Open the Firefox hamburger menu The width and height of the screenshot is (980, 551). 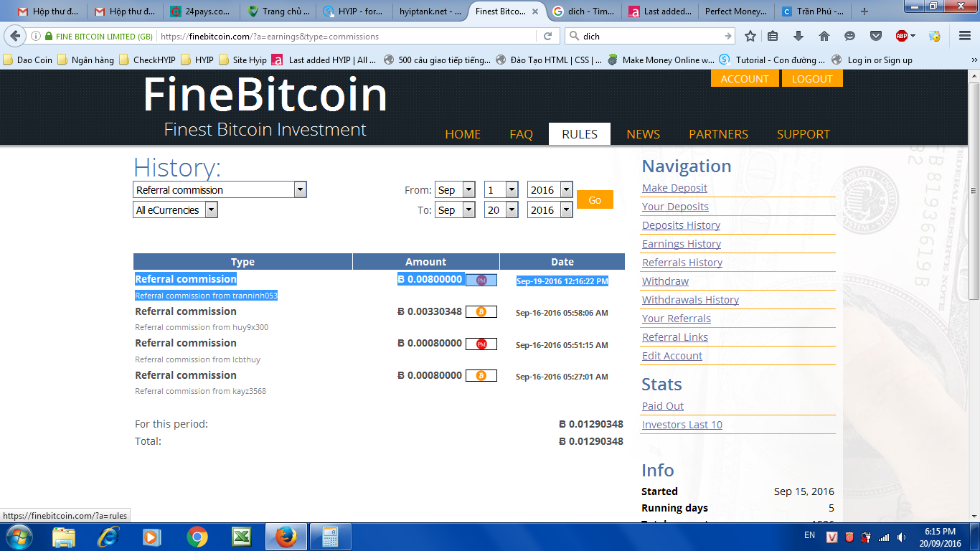coord(965,36)
